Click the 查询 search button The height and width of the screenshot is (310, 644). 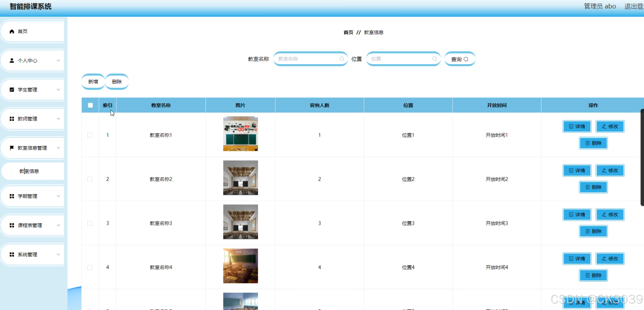[x=460, y=59]
